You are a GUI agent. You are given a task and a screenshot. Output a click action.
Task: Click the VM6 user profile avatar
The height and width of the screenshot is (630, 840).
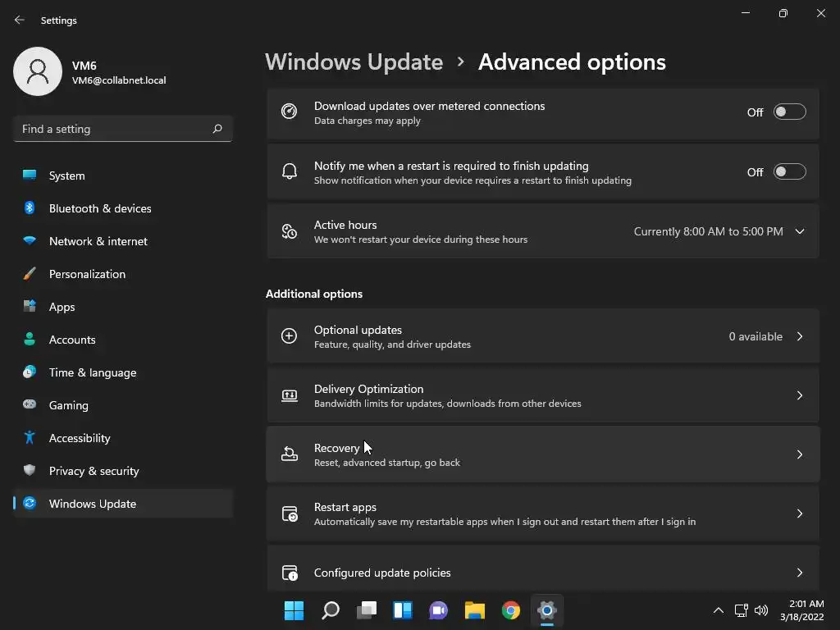38,71
